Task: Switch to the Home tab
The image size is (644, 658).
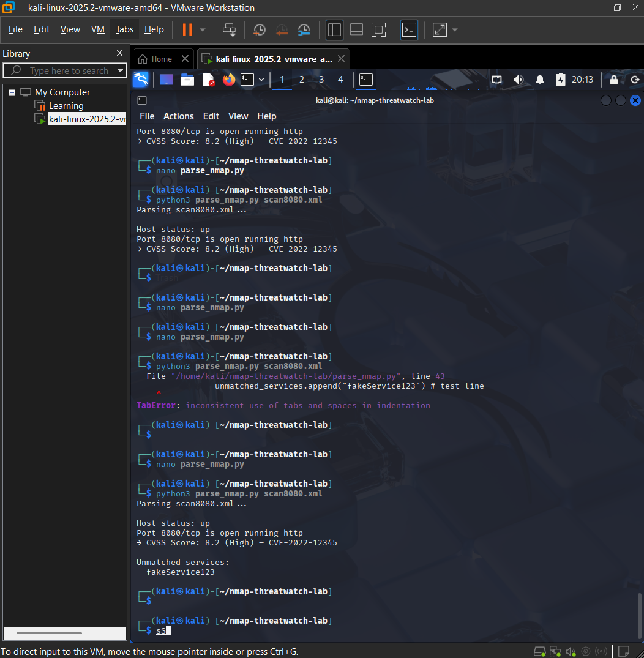Action: [162, 59]
